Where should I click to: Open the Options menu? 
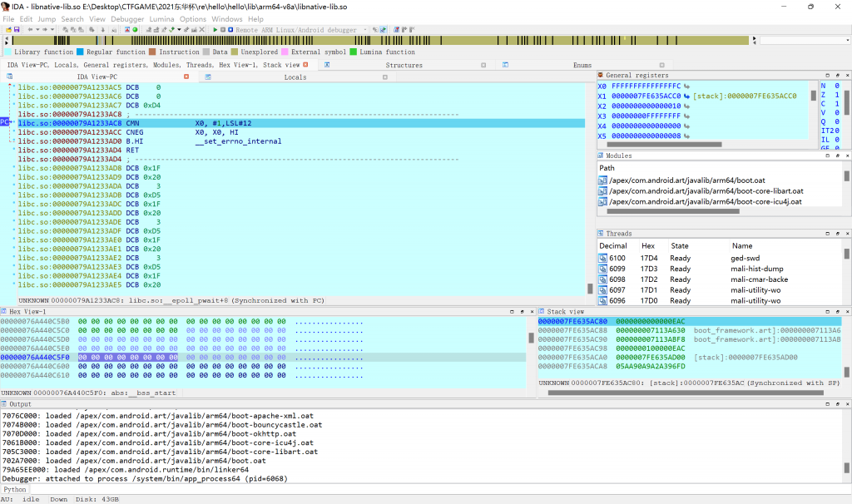tap(193, 19)
